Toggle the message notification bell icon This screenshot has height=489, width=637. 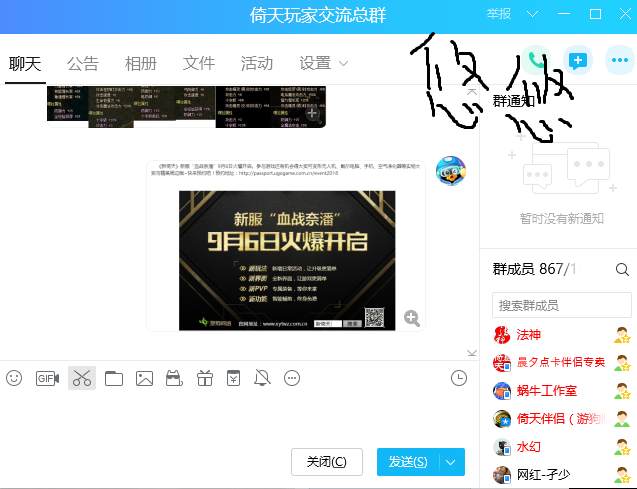(x=263, y=378)
